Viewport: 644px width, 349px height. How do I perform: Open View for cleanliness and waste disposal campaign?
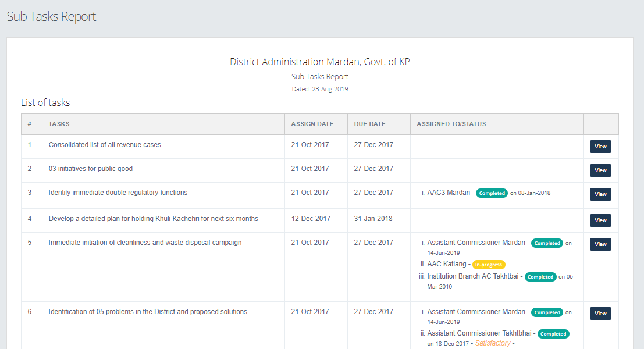pos(600,244)
